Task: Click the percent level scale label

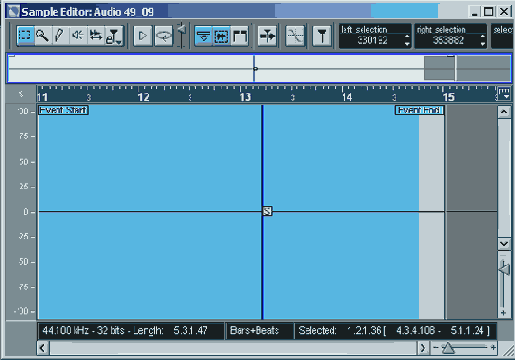Action: pyautogui.click(x=21, y=95)
